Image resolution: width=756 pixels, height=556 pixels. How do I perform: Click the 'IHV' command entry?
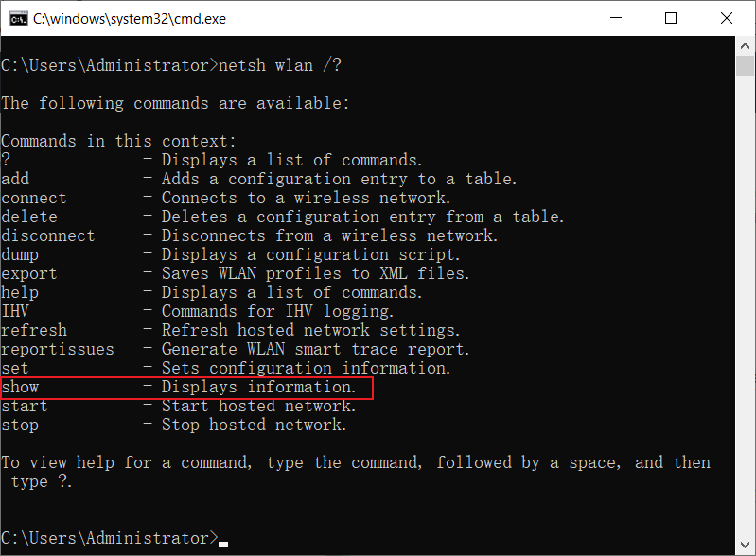pyautogui.click(x=15, y=312)
